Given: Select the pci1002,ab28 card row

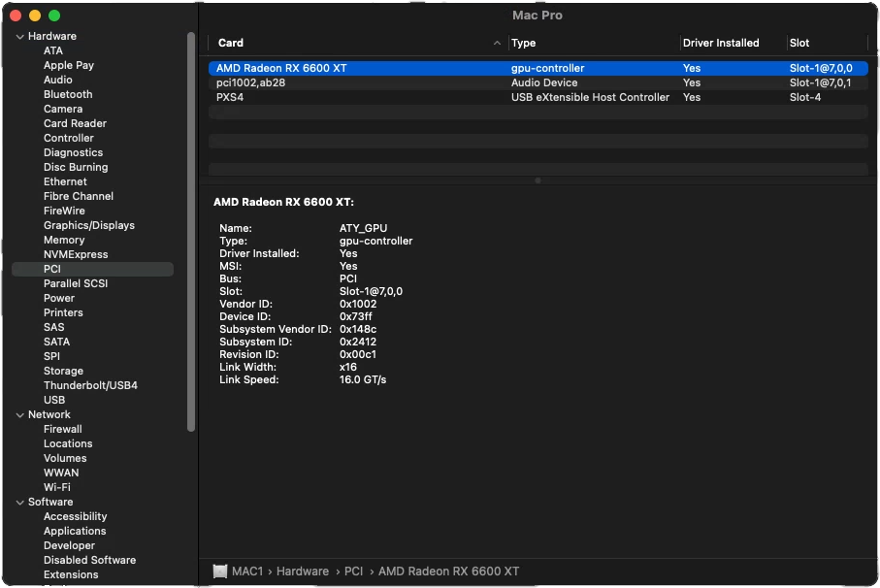Looking at the screenshot, I should coord(538,83).
